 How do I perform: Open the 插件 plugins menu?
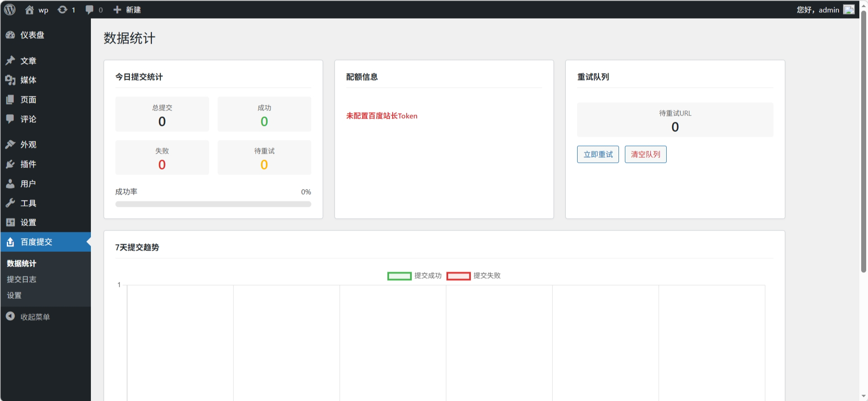[x=28, y=164]
